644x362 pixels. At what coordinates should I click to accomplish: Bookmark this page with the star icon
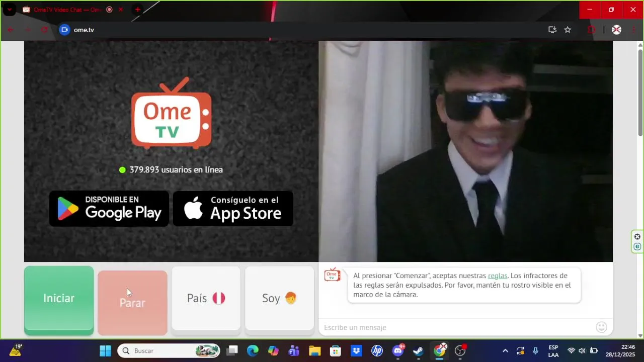tap(568, 30)
